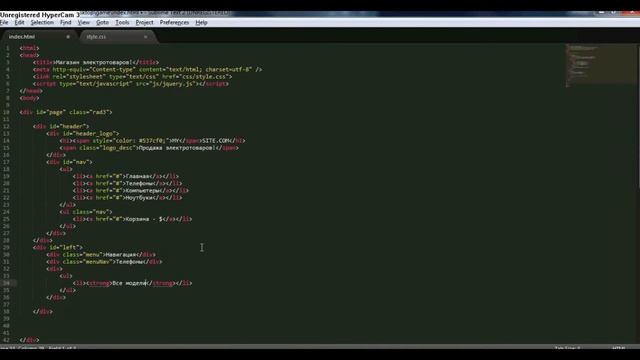Click the span class="logo_desc" line

coord(149,148)
